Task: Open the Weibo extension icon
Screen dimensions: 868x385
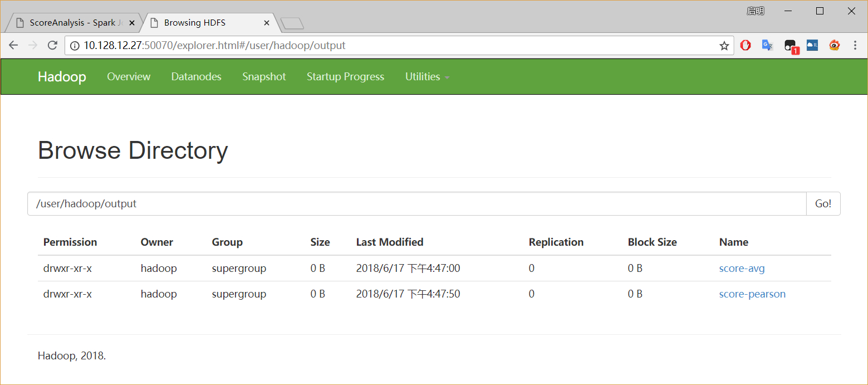Action: tap(834, 45)
